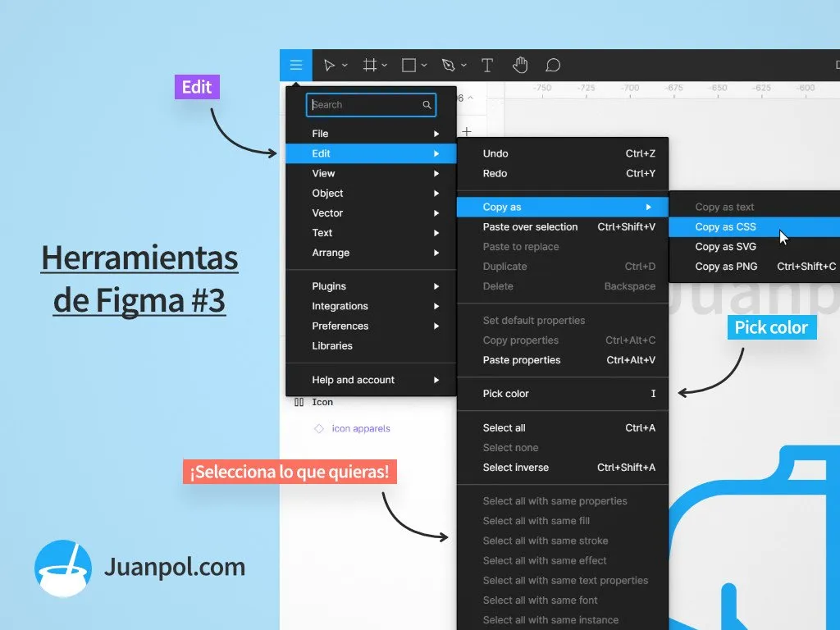Open the Arrange menu
840x630 pixels.
(x=371, y=253)
